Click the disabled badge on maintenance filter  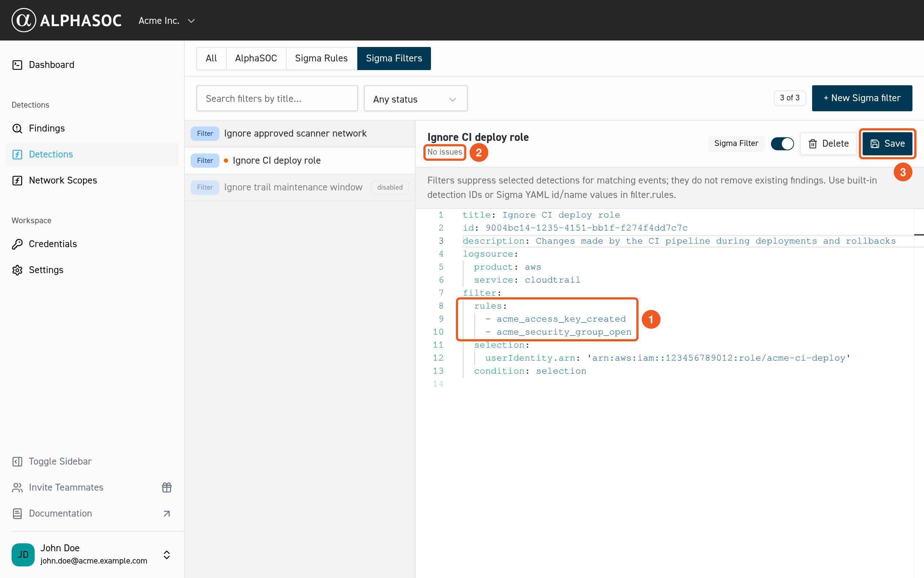(x=389, y=187)
